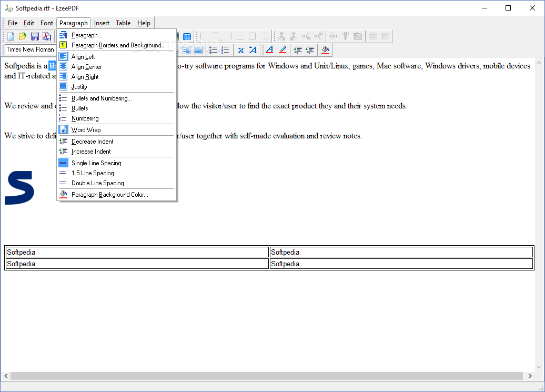This screenshot has height=392, width=545.
Task: Open the Insert menu
Action: tap(102, 23)
